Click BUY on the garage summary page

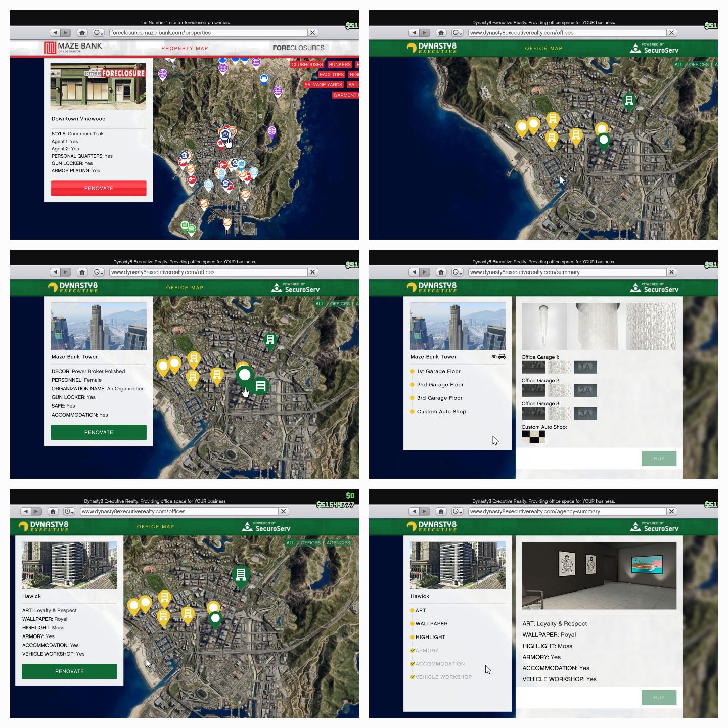(659, 459)
